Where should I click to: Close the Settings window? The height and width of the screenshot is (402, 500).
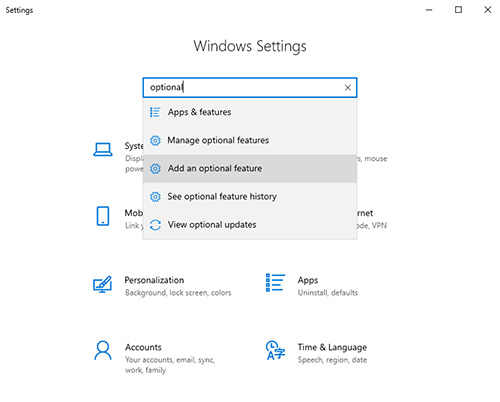click(488, 10)
